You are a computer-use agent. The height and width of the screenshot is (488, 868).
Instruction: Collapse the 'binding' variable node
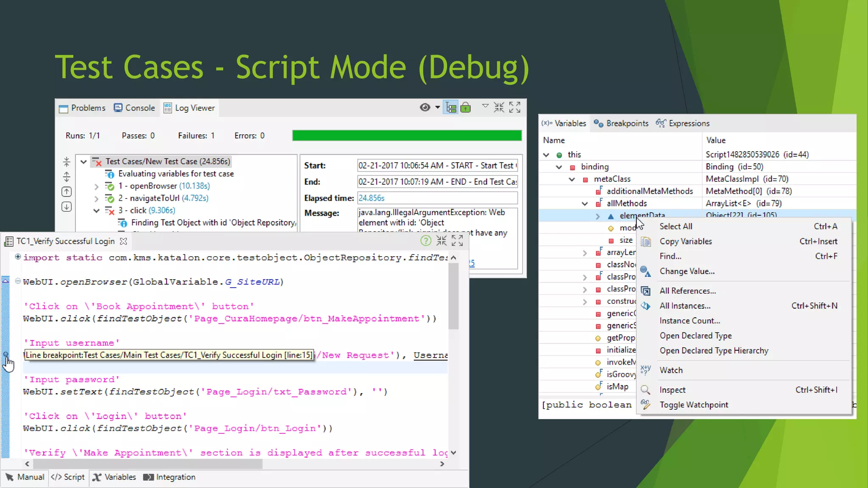559,167
